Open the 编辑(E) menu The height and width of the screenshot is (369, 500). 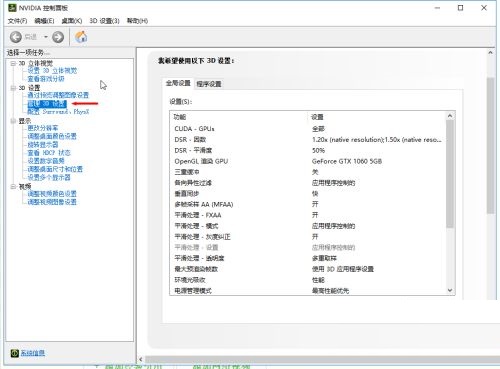coord(44,21)
